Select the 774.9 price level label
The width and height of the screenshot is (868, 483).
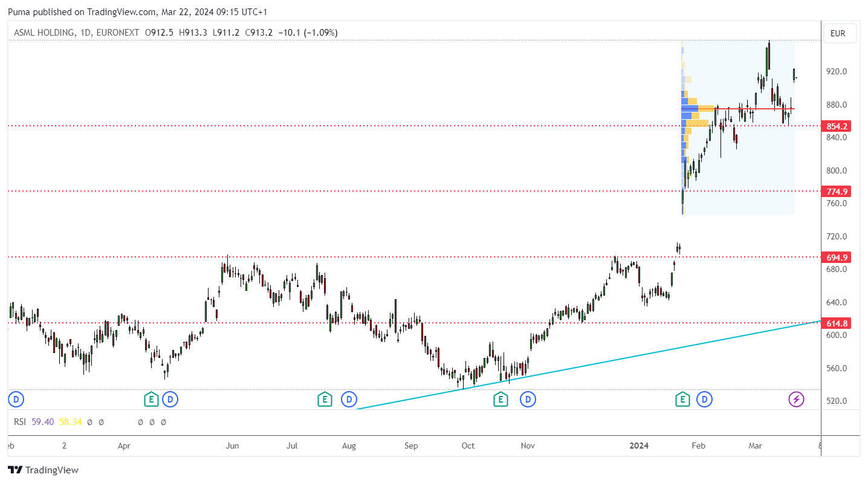pos(838,192)
